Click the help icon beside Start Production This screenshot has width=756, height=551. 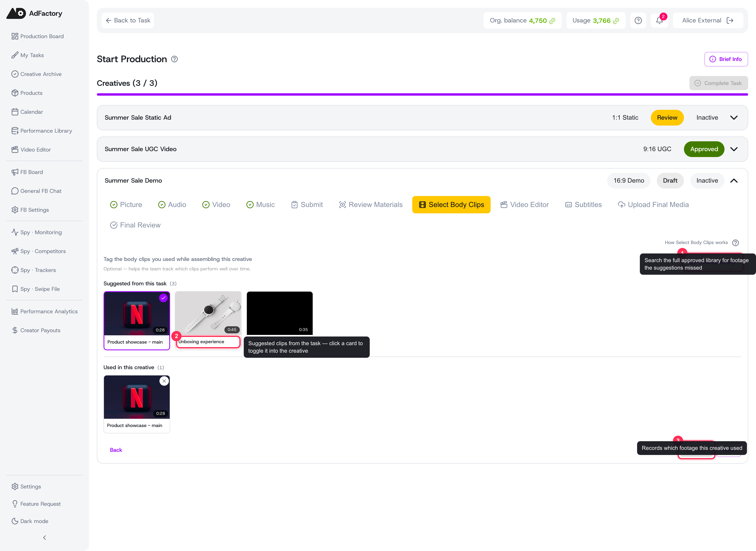click(x=174, y=59)
